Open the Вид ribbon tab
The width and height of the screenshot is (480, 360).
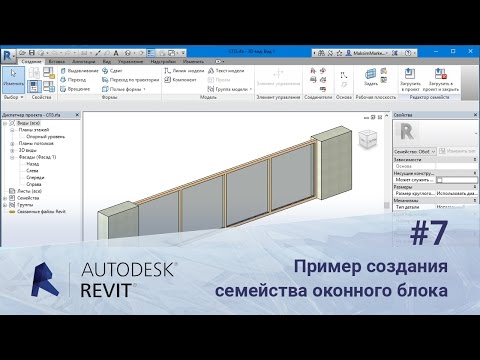tap(107, 62)
